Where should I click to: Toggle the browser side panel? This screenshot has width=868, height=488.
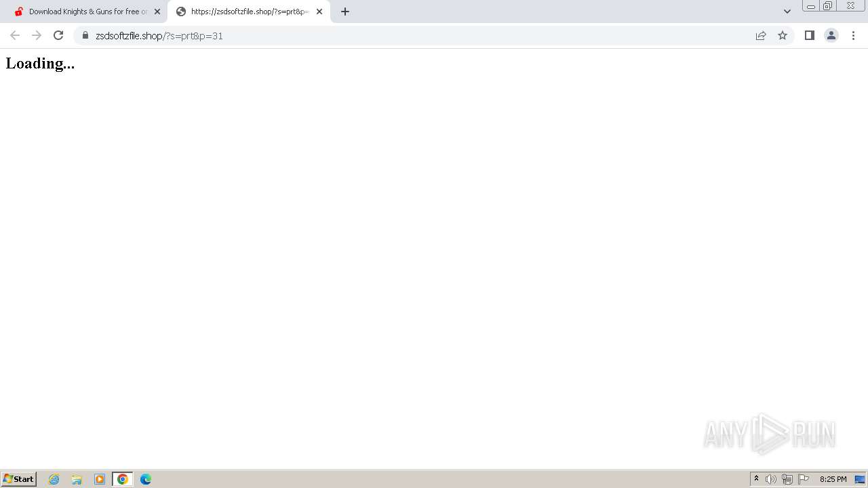coord(810,35)
